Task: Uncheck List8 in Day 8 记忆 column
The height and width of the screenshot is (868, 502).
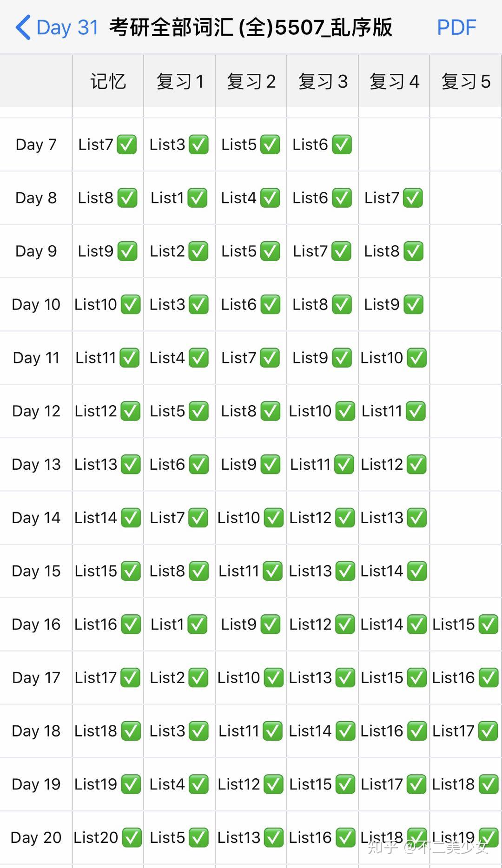Action: (127, 198)
